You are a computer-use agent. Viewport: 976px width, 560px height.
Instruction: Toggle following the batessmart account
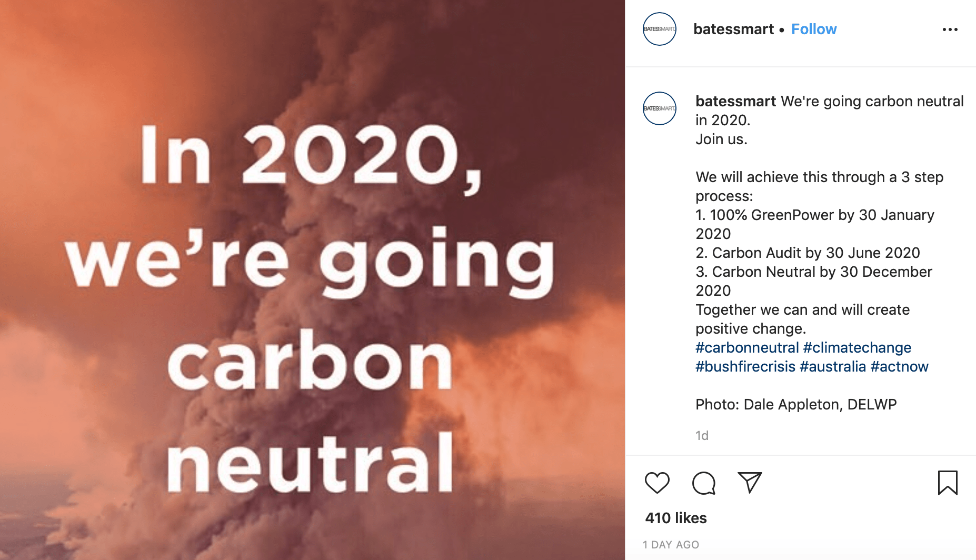point(814,29)
